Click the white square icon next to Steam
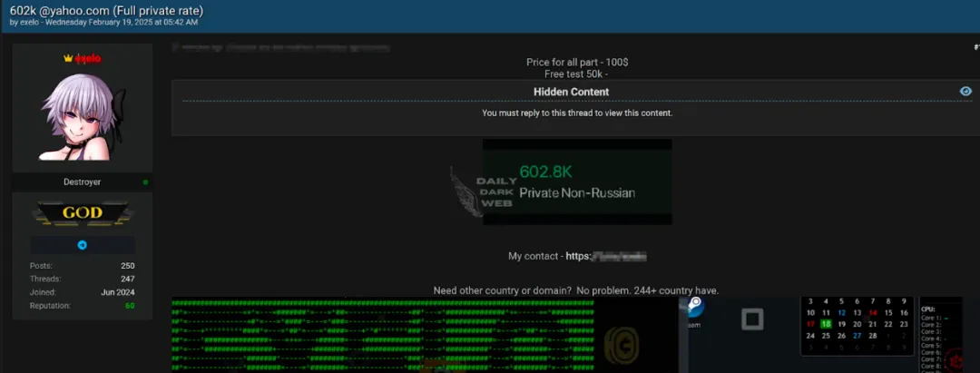980x373 pixels. [x=751, y=319]
